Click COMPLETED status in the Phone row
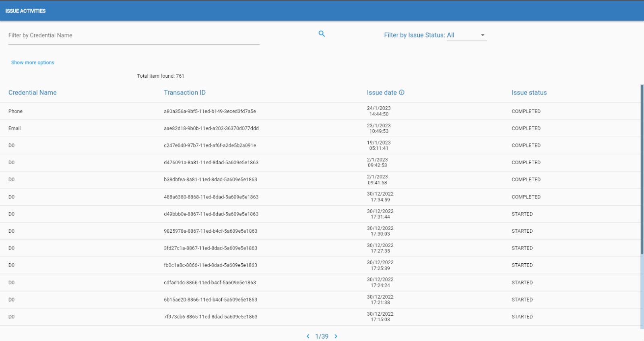Image resolution: width=644 pixels, height=341 pixels. (x=526, y=112)
